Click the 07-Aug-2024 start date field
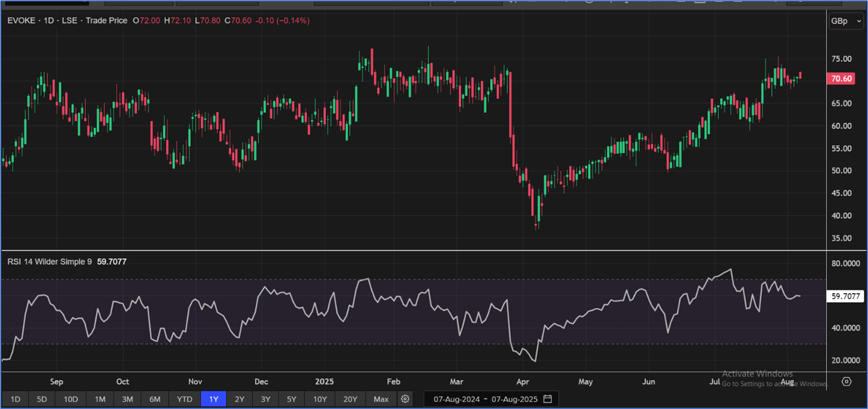The width and height of the screenshot is (868, 409). pos(456,399)
